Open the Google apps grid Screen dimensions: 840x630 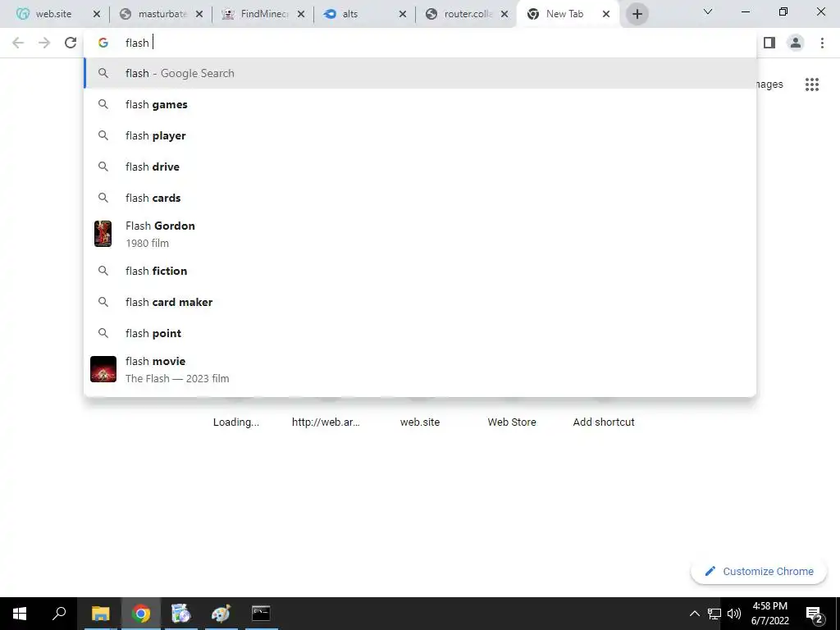tap(811, 84)
